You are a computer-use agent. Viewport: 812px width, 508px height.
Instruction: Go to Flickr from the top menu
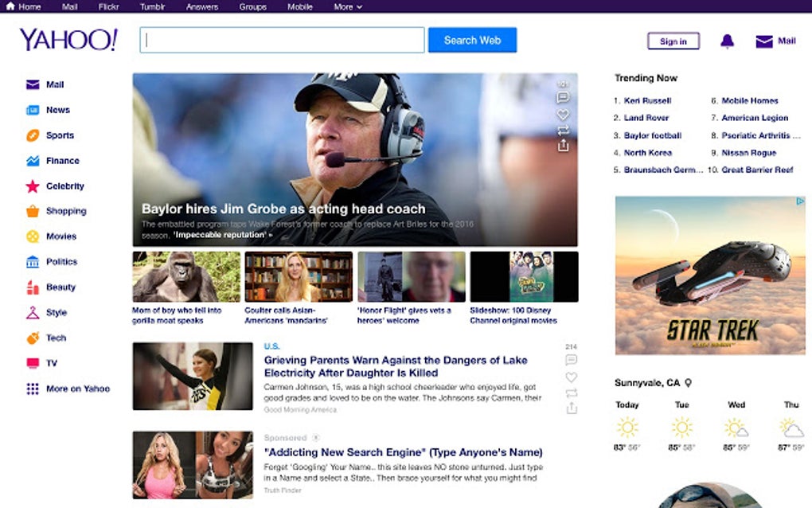click(108, 6)
